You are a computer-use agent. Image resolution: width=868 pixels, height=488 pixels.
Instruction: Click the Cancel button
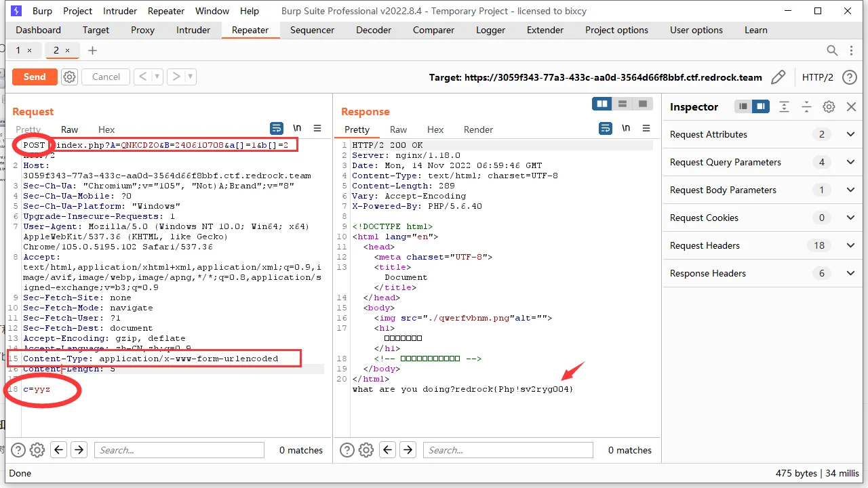[106, 77]
